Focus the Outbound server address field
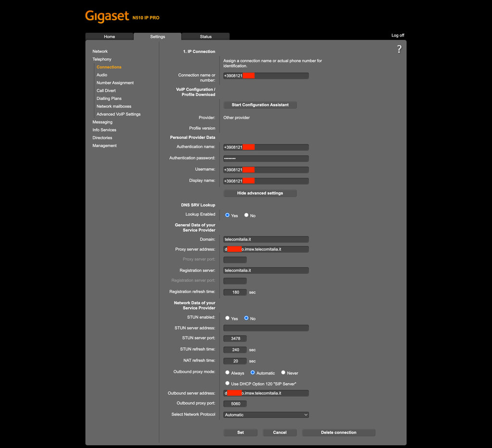 (x=266, y=393)
